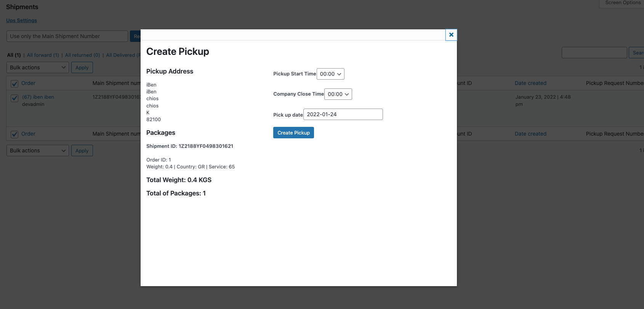This screenshot has height=309, width=644.
Task: Close the Create Pickup dialog
Action: tap(451, 35)
